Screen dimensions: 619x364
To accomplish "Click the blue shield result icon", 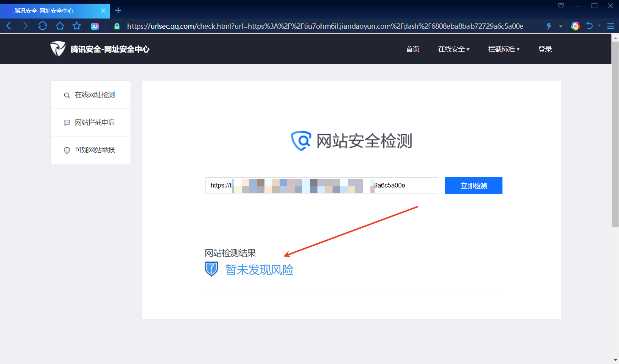I will pos(212,269).
